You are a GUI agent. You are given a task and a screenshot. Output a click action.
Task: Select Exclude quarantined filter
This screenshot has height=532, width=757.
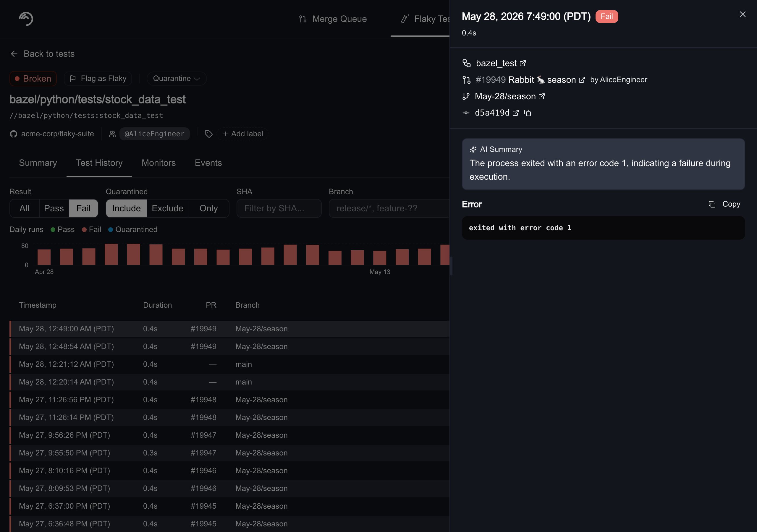click(167, 208)
